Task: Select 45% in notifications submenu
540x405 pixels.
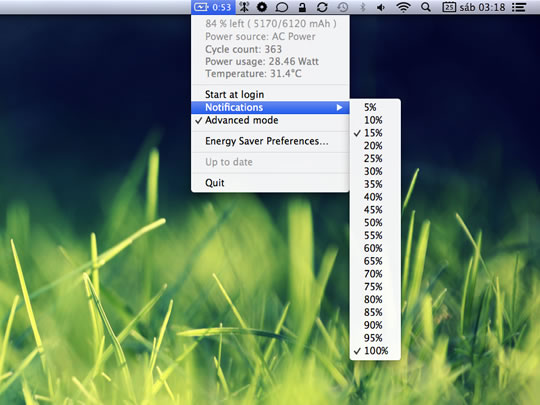Action: coord(375,210)
